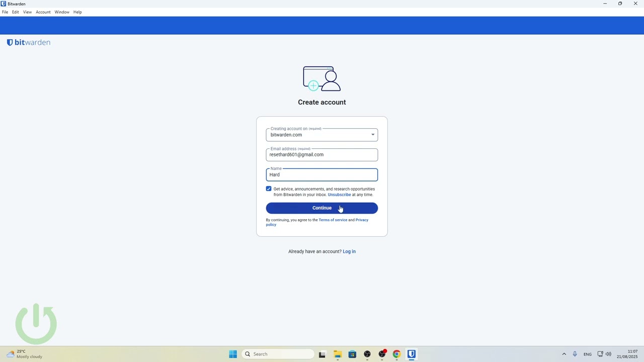The height and width of the screenshot is (362, 644).
Task: Click the Log in link
Action: [349, 251]
